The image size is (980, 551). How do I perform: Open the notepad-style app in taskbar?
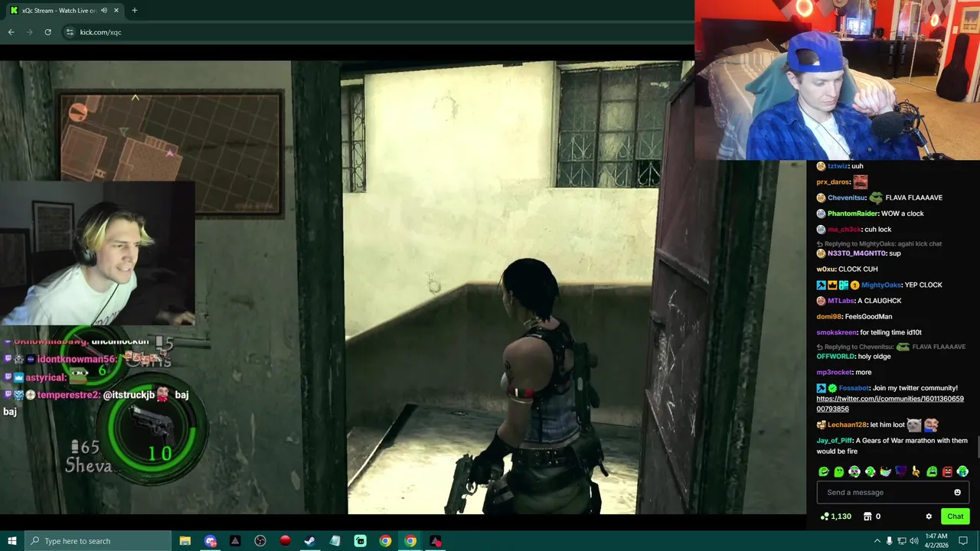tap(335, 541)
